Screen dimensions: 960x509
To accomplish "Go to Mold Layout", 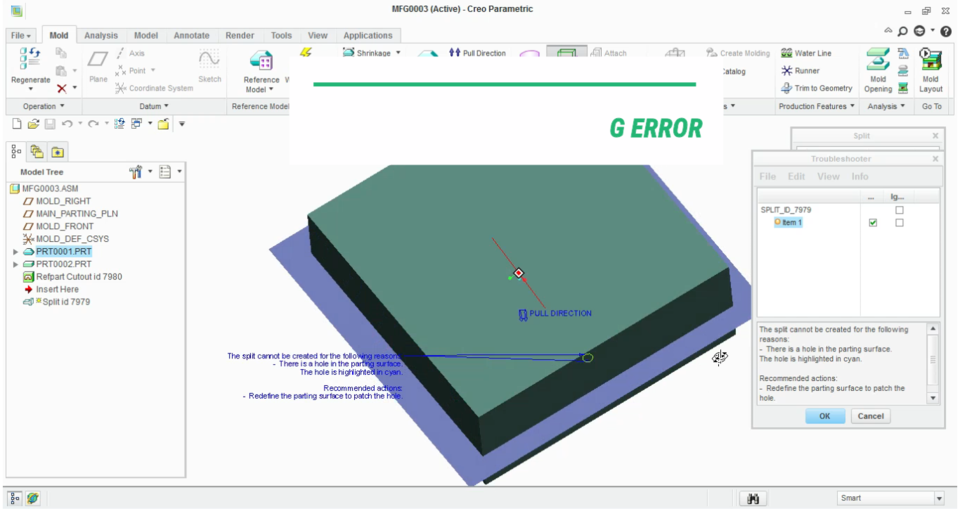I will click(931, 70).
